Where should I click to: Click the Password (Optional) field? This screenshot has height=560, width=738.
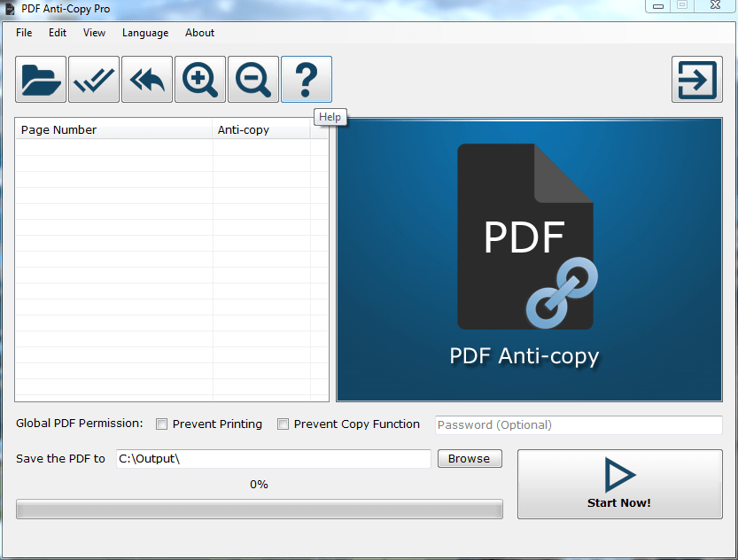click(x=579, y=425)
